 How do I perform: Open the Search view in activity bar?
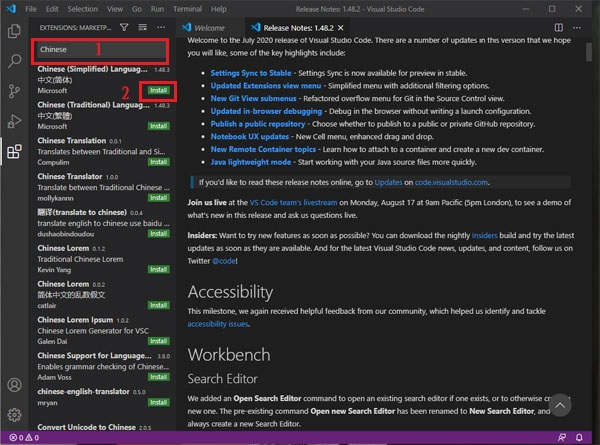click(x=15, y=60)
